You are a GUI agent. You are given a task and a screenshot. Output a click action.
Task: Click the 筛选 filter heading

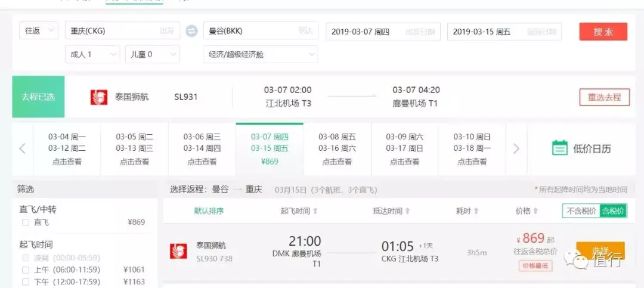pyautogui.click(x=26, y=189)
